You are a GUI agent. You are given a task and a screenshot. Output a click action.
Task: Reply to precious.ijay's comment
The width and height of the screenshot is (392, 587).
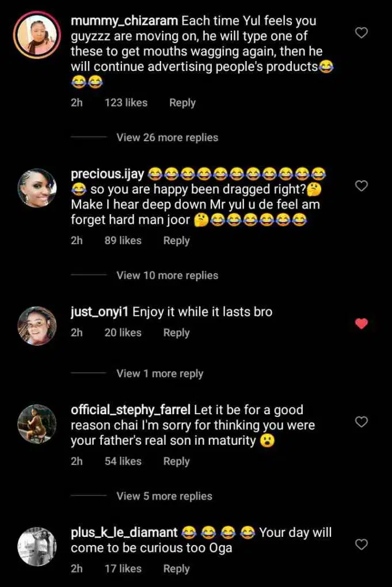176,241
